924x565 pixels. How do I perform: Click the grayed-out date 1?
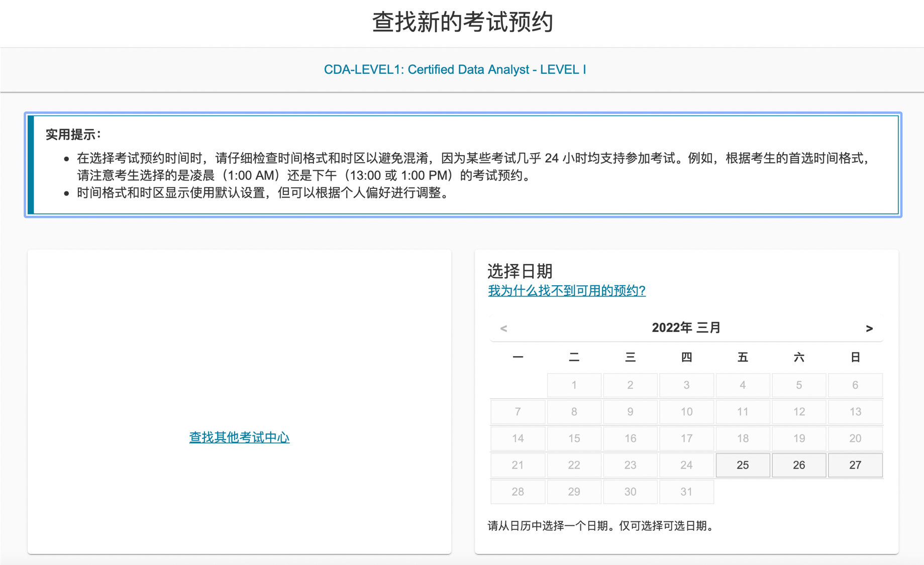574,385
